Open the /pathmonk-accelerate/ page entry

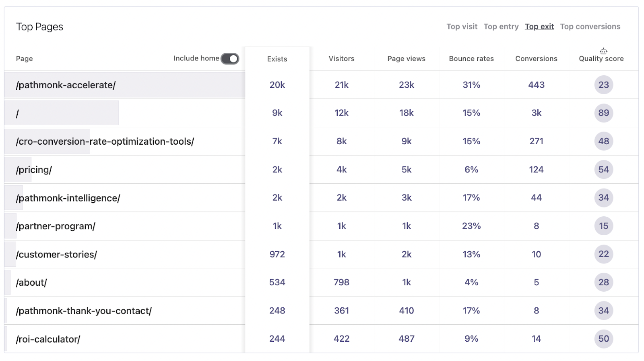[65, 85]
